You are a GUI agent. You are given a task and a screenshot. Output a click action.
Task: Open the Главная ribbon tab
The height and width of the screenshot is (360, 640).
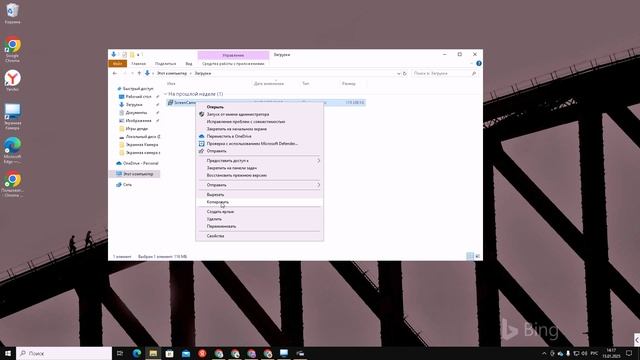tap(139, 64)
